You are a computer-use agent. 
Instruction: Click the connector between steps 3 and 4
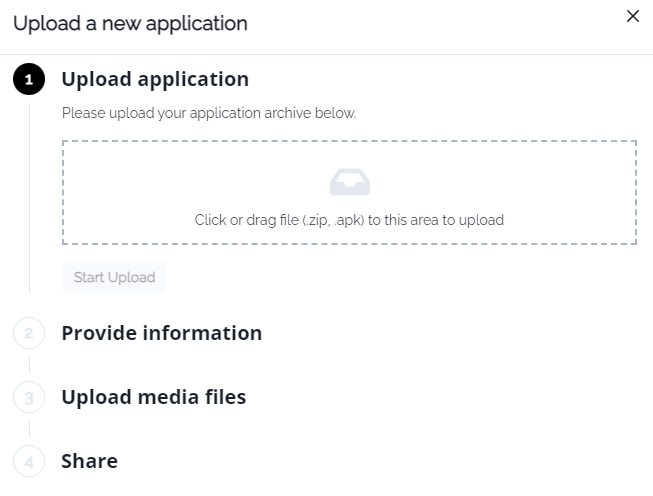tap(29, 430)
